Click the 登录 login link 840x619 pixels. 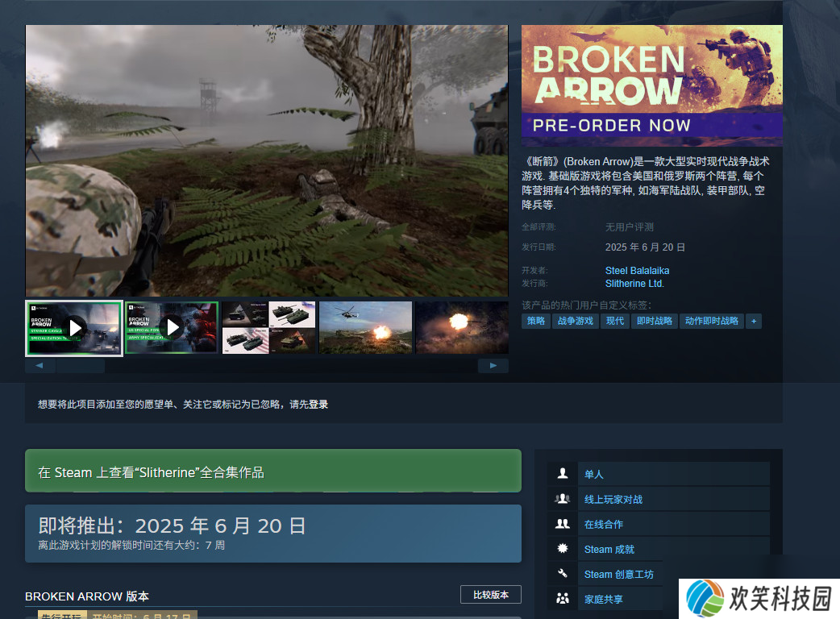coord(318,405)
